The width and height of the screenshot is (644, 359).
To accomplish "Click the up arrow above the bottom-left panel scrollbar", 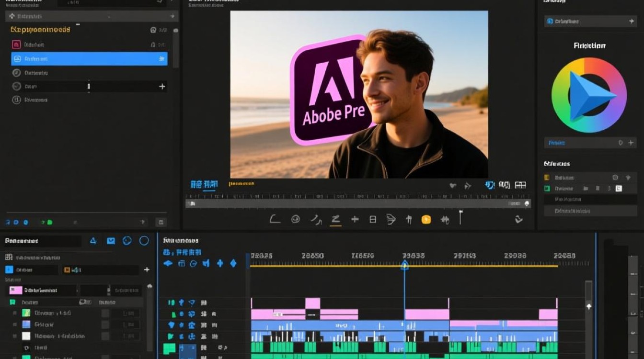I will [149, 286].
